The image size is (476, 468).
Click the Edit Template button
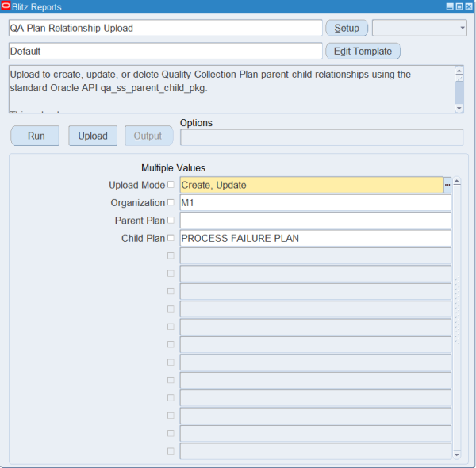click(x=363, y=51)
